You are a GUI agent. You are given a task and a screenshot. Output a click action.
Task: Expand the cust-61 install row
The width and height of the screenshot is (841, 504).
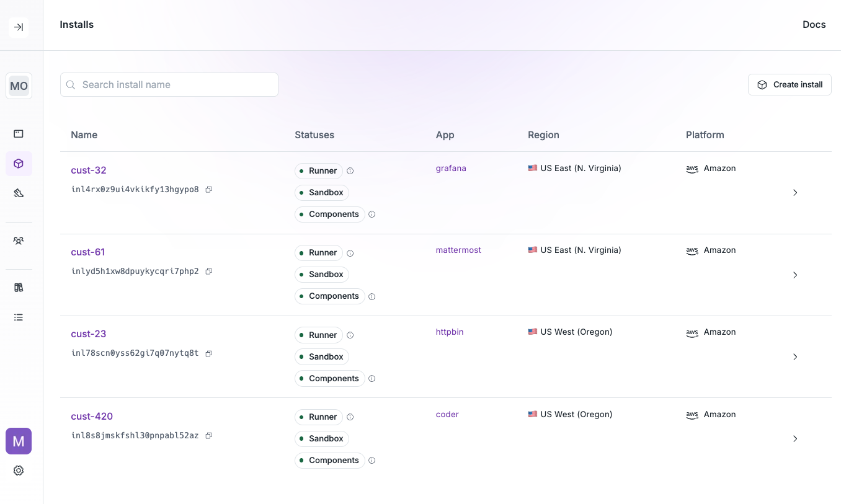tap(795, 275)
